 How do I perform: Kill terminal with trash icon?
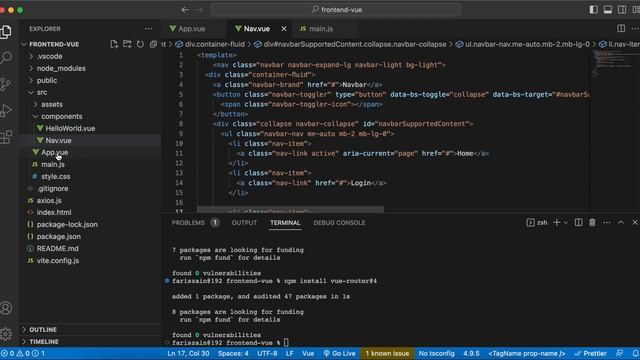[592, 222]
